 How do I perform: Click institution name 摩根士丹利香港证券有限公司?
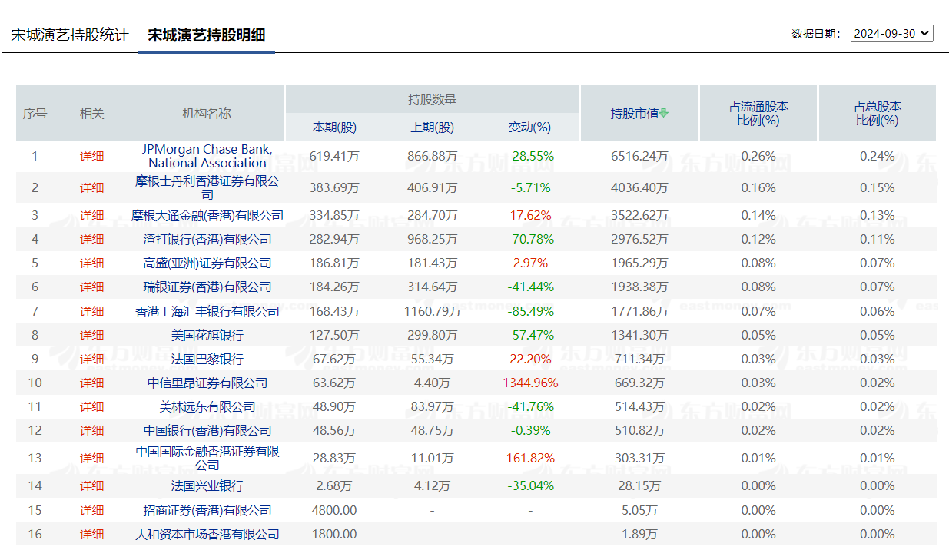point(207,187)
